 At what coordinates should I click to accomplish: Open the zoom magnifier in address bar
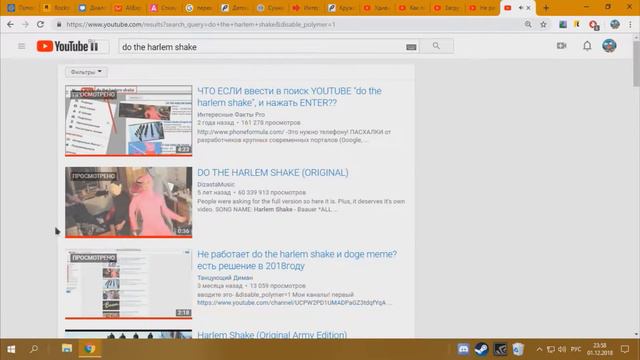(x=528, y=24)
